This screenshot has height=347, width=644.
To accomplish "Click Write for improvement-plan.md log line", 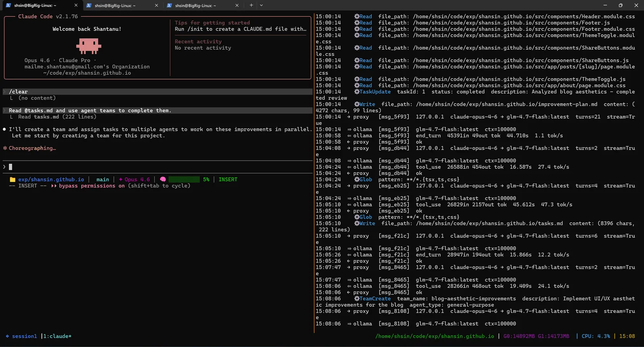I will point(367,104).
